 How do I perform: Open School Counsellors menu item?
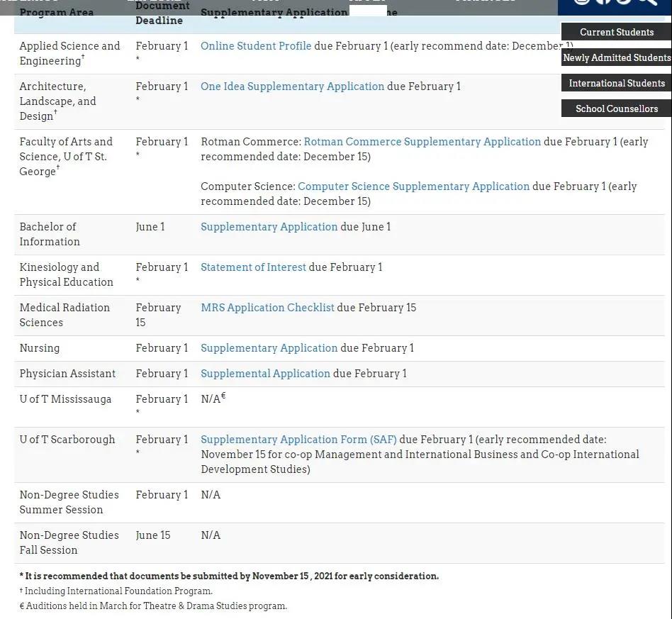coord(616,108)
